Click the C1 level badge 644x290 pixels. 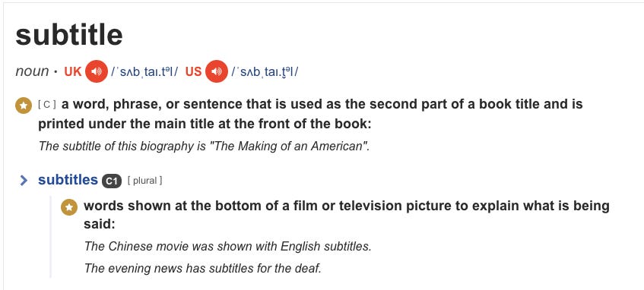[112, 181]
